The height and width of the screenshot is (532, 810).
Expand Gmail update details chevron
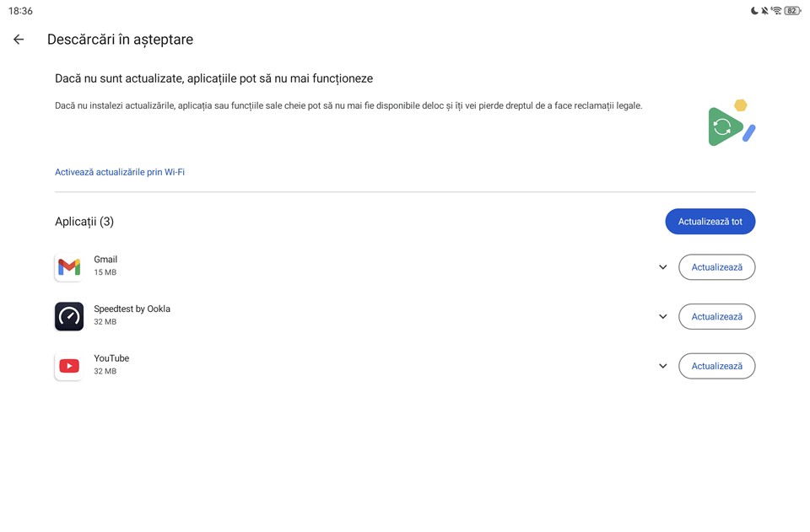(663, 267)
